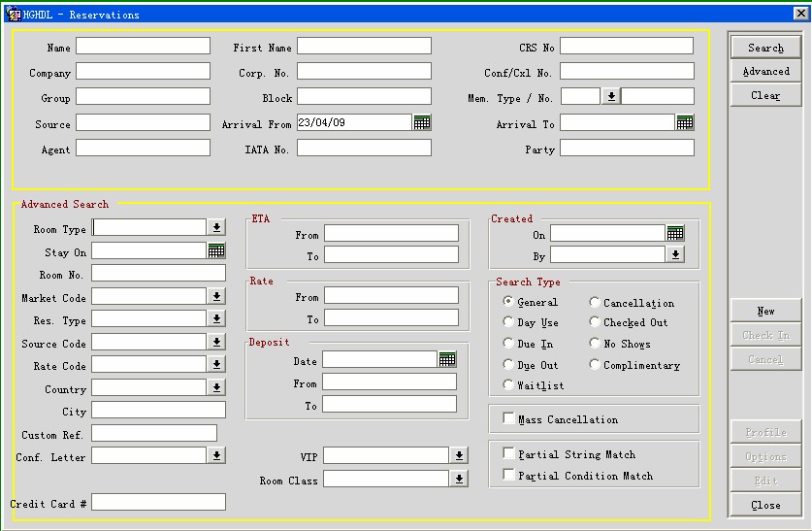Click the Credit Card # field
812x531 pixels.
pos(158,502)
